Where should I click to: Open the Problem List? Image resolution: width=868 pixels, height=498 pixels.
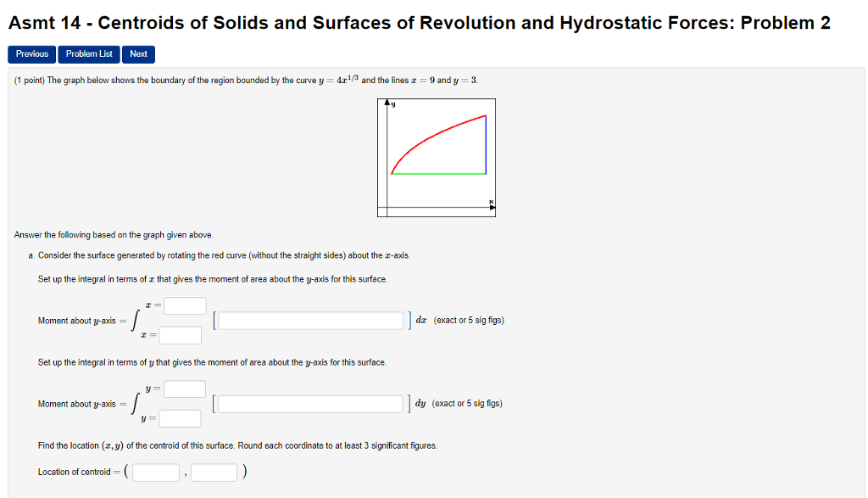tap(88, 53)
